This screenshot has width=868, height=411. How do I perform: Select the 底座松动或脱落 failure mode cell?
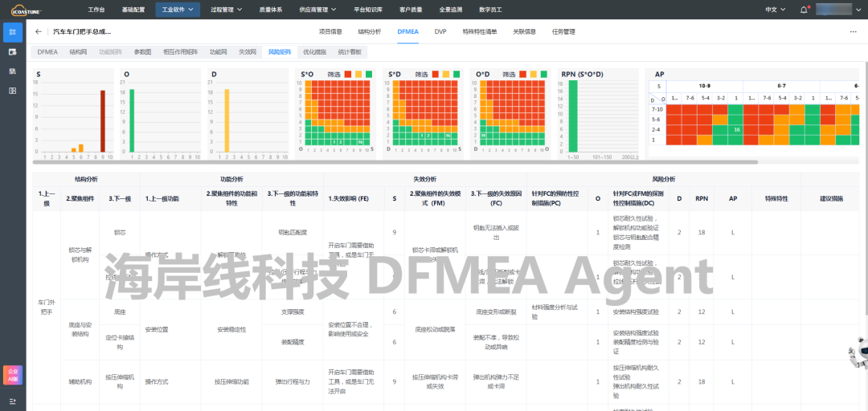click(435, 329)
